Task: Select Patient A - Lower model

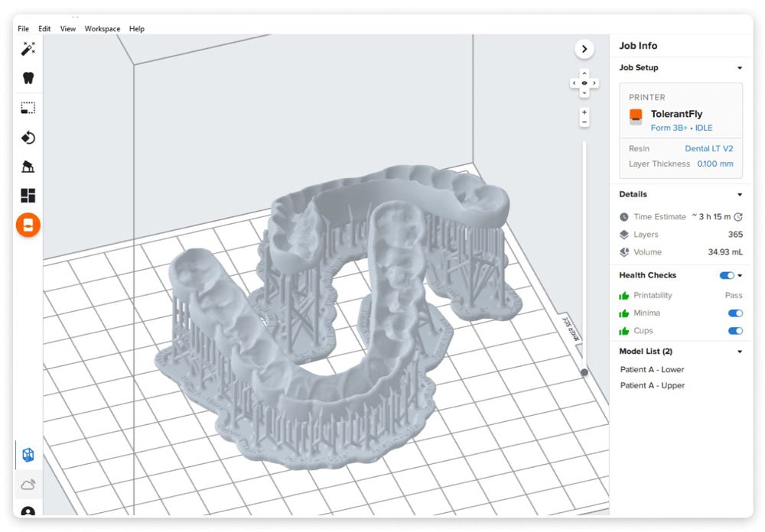Action: [652, 370]
